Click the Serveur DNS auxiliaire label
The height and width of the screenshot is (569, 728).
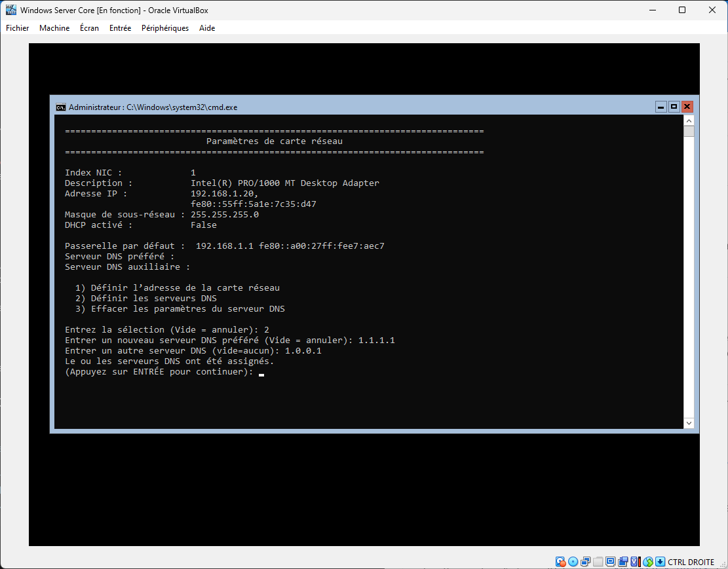click(x=127, y=267)
